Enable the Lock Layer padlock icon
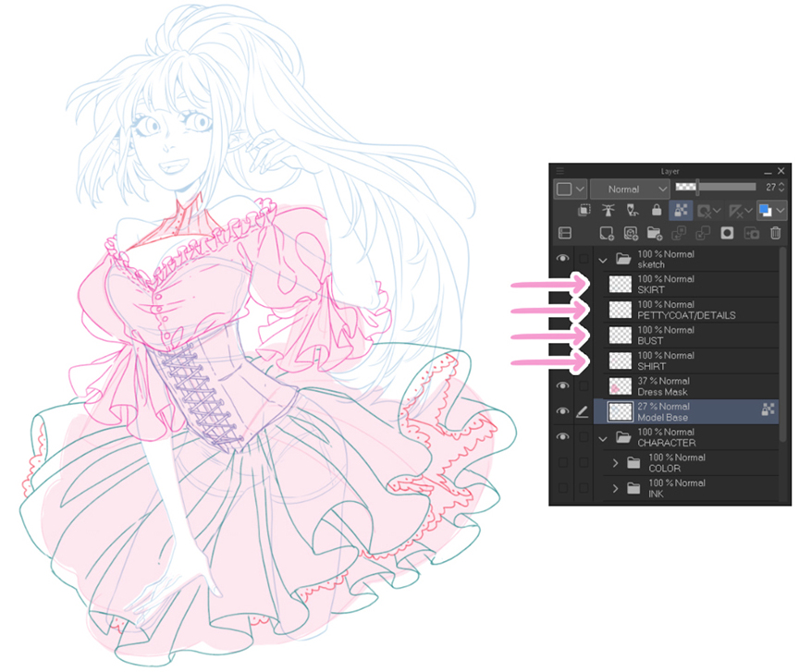 point(657,210)
